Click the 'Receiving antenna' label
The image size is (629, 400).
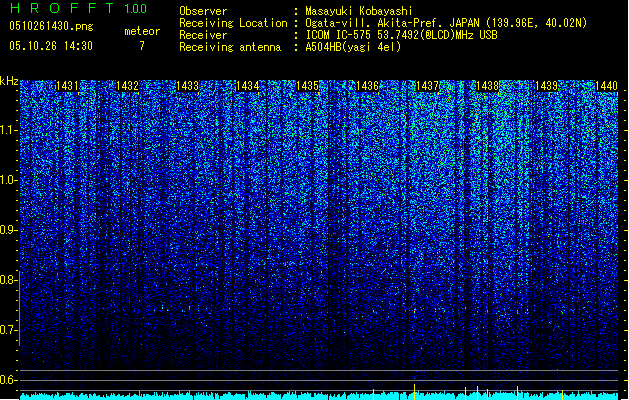pyautogui.click(x=230, y=47)
